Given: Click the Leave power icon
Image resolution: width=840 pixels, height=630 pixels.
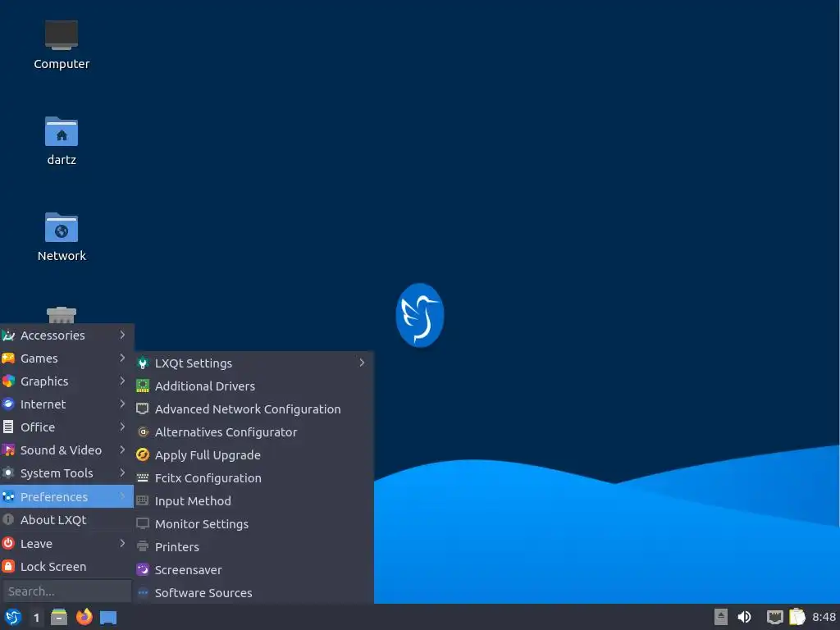Looking at the screenshot, I should (8, 543).
